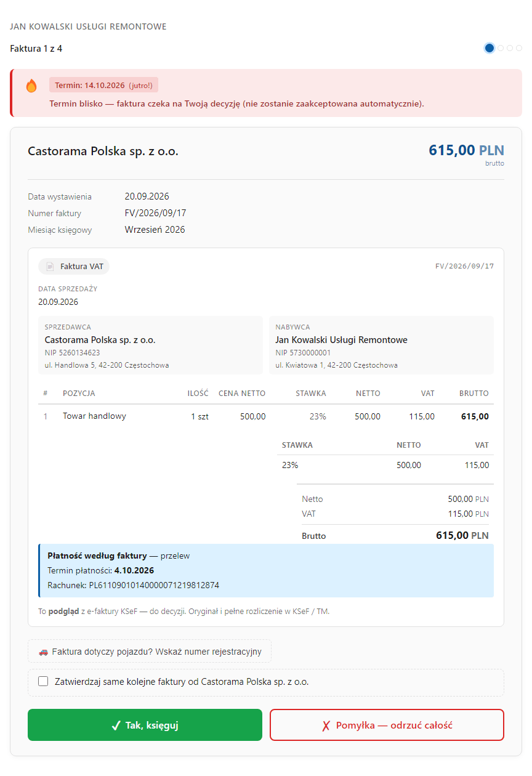Viewport: 532px width, 776px height.
Task: Click the car icon for vehicle invoice
Action: coord(43,652)
